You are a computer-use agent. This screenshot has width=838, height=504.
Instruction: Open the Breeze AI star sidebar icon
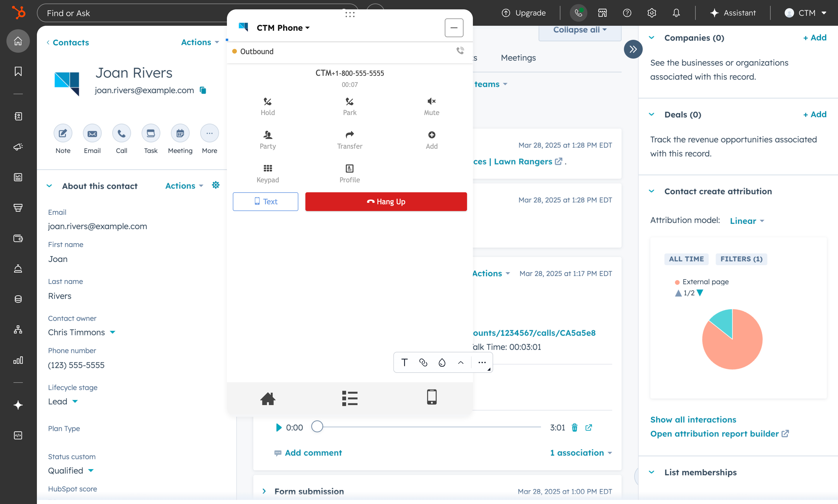point(18,405)
